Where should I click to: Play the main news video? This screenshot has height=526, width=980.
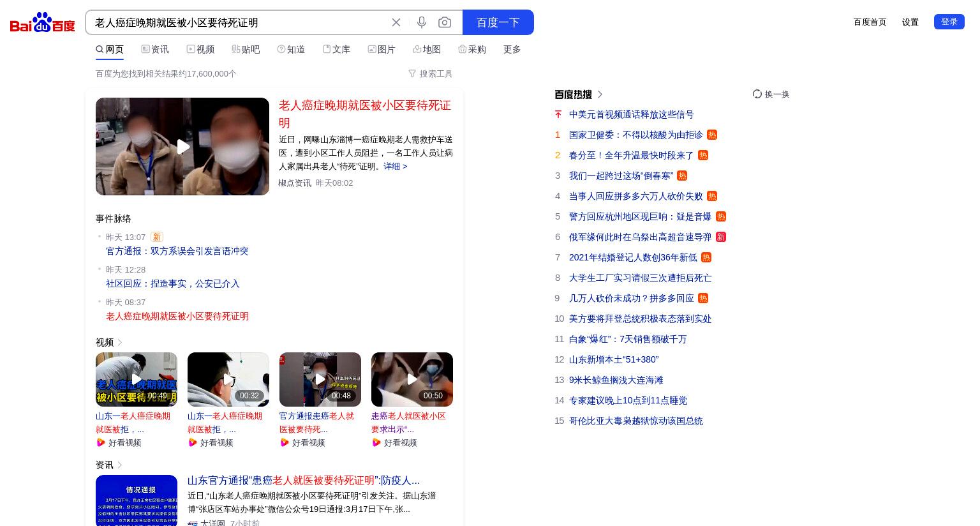point(182,146)
